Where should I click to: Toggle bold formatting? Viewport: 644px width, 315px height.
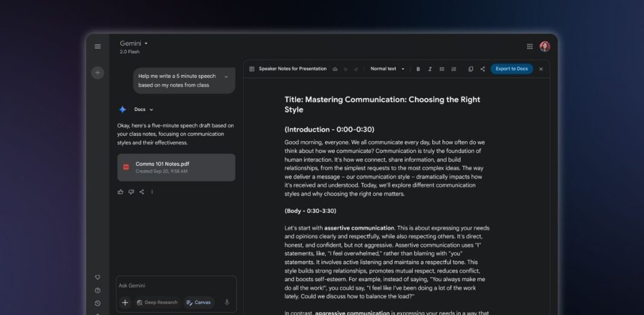tap(418, 69)
